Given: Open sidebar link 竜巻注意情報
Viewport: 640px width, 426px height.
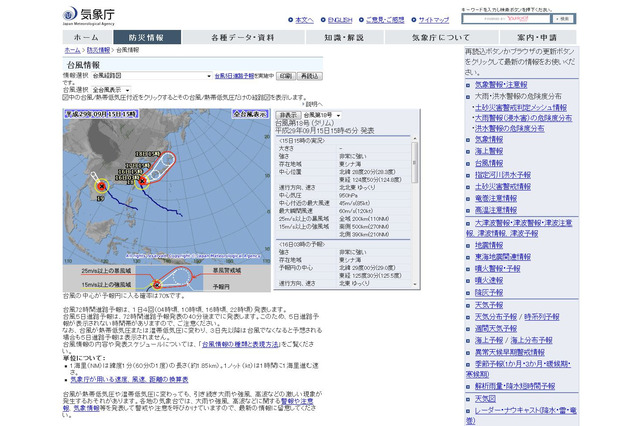Looking at the screenshot, I should [496, 198].
